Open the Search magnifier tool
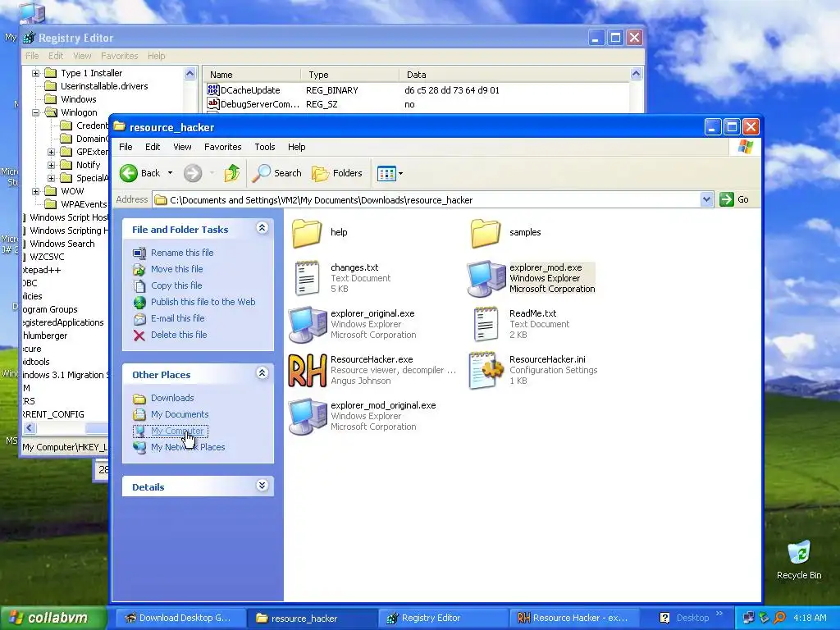The image size is (840, 630). (x=262, y=173)
